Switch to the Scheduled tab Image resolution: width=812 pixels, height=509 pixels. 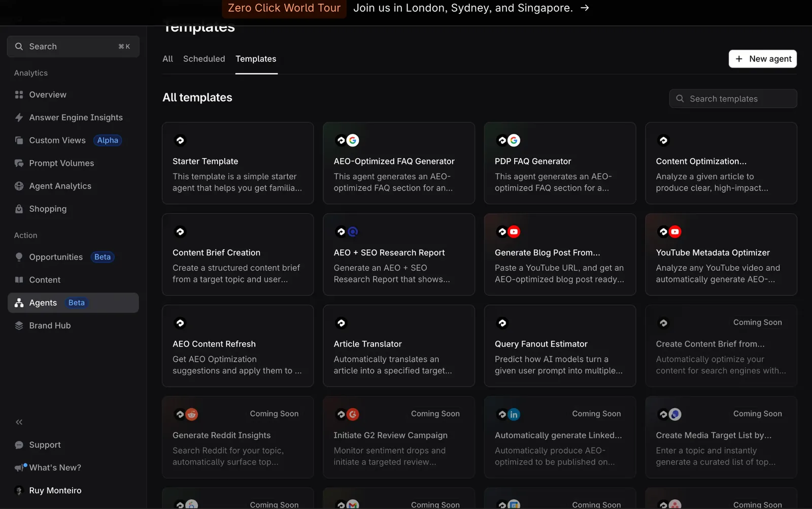204,59
